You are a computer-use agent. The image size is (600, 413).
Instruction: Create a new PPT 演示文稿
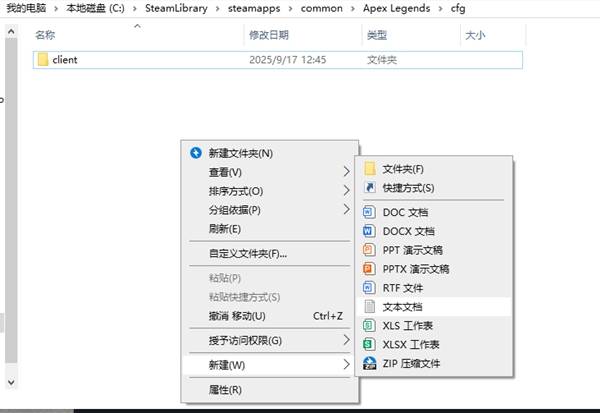point(434,250)
